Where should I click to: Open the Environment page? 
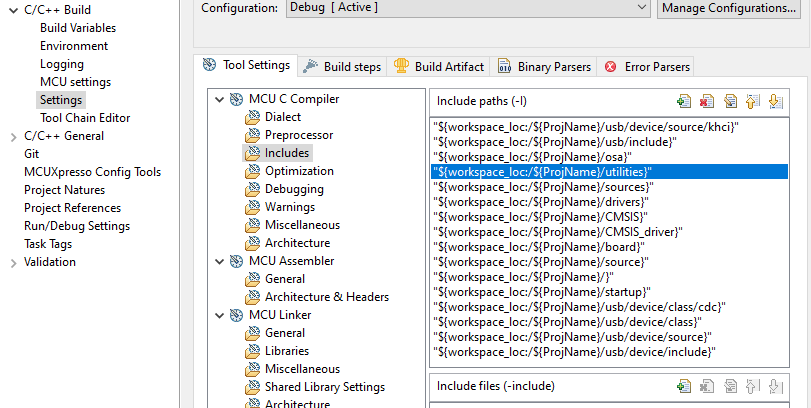point(74,46)
